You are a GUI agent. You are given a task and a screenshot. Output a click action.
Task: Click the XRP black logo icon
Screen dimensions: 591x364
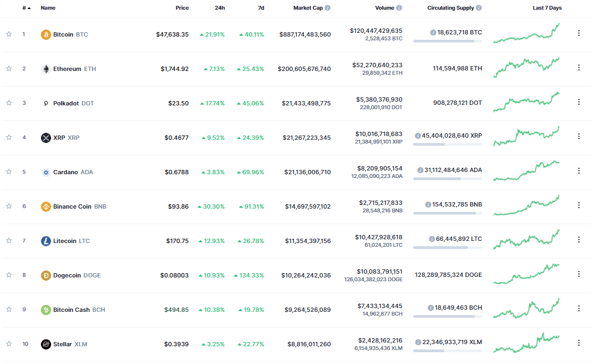46,138
